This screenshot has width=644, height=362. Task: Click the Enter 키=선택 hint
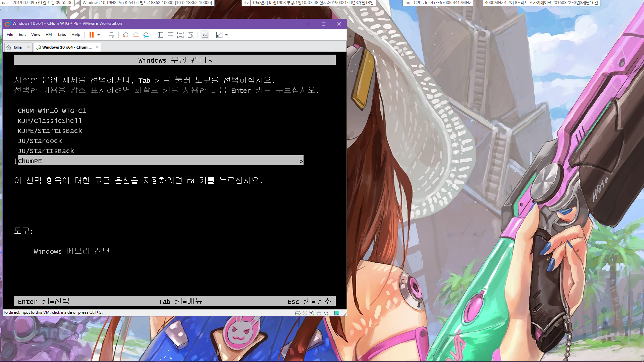pos(44,301)
